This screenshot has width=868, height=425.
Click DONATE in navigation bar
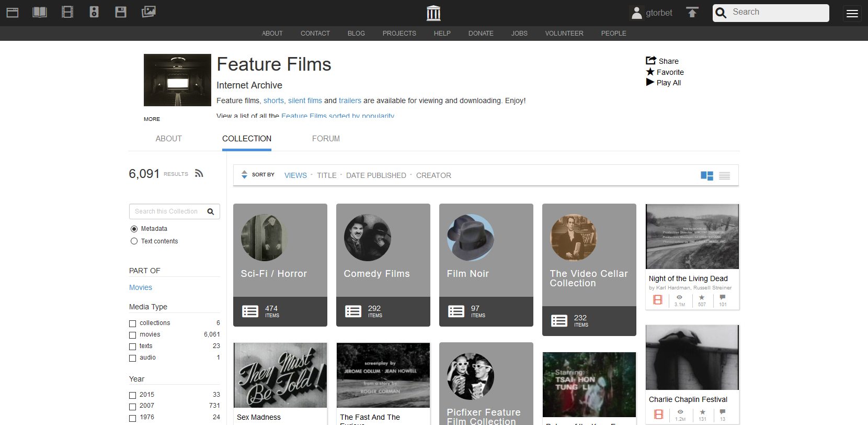click(481, 33)
